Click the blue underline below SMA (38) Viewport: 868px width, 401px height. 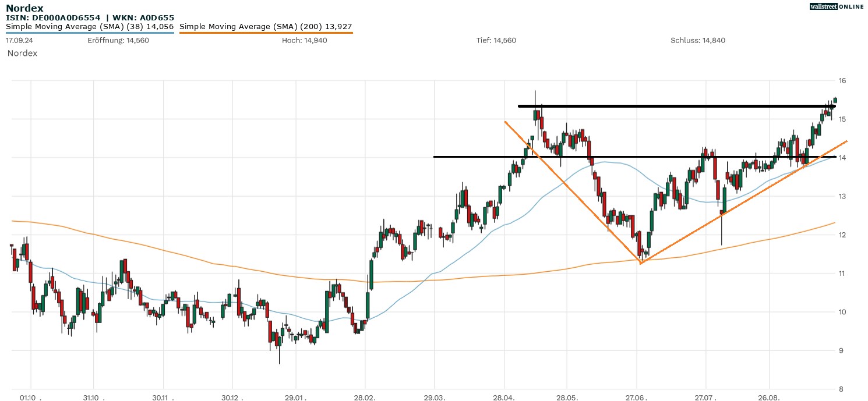click(90, 33)
